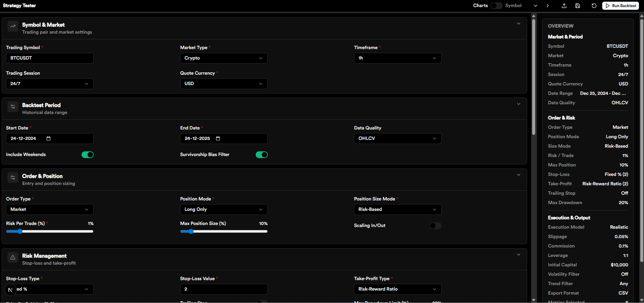
Task: Open the Quote Currency dropdown
Action: 224,83
